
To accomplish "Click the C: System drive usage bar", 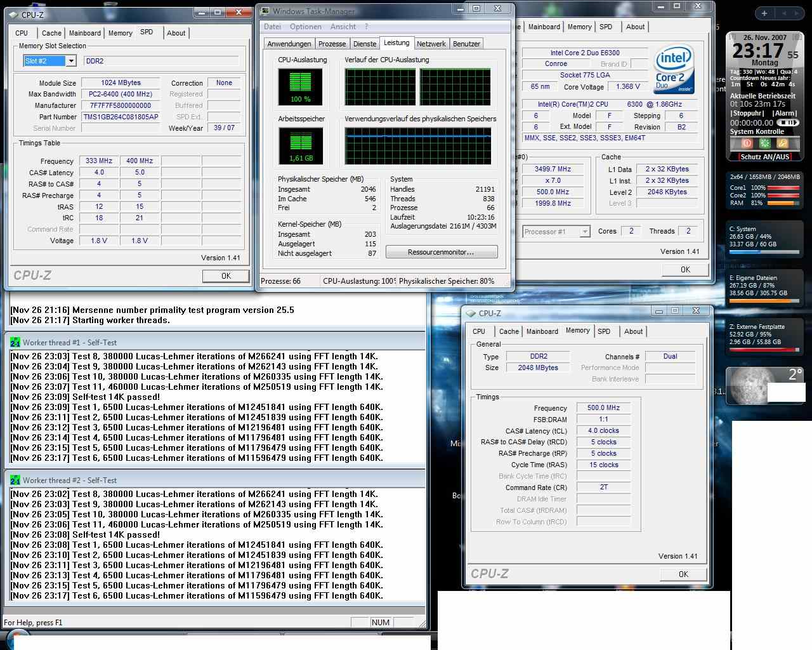I will 764,252.
